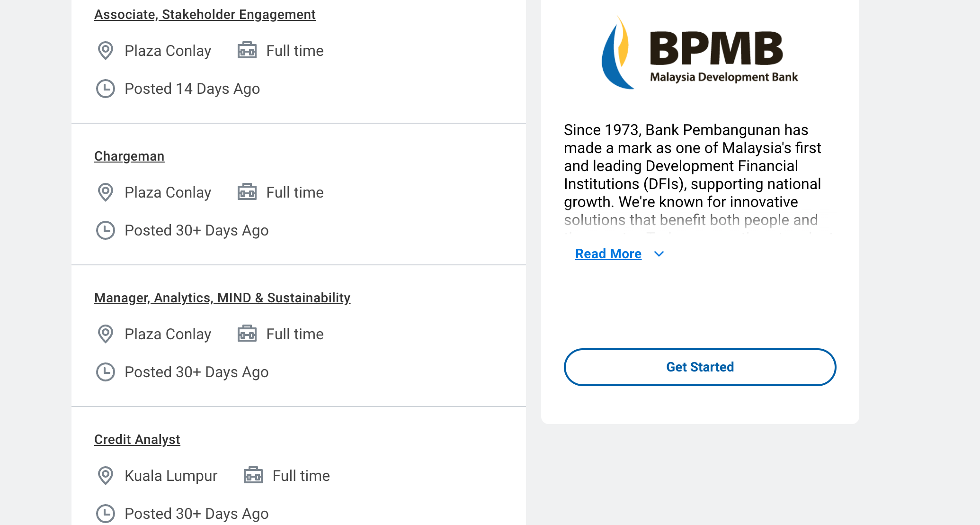
Task: Click the Get Started button
Action: 700,367
